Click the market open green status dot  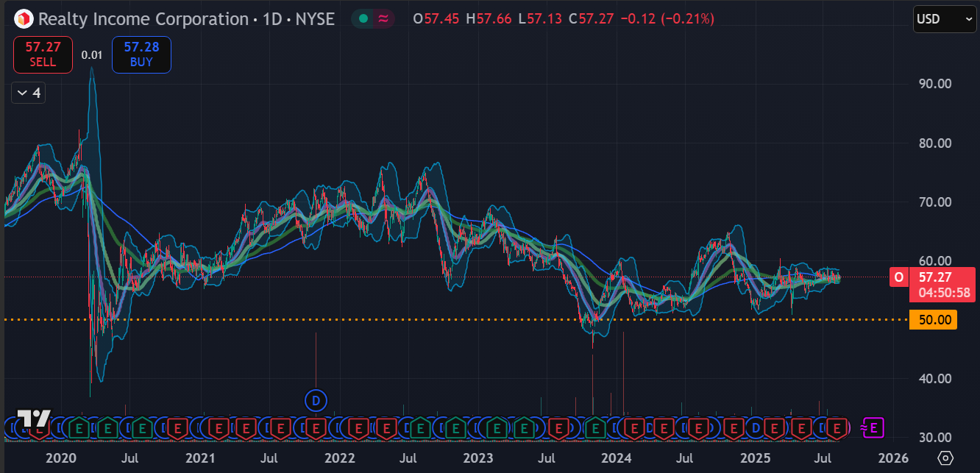[x=363, y=18]
